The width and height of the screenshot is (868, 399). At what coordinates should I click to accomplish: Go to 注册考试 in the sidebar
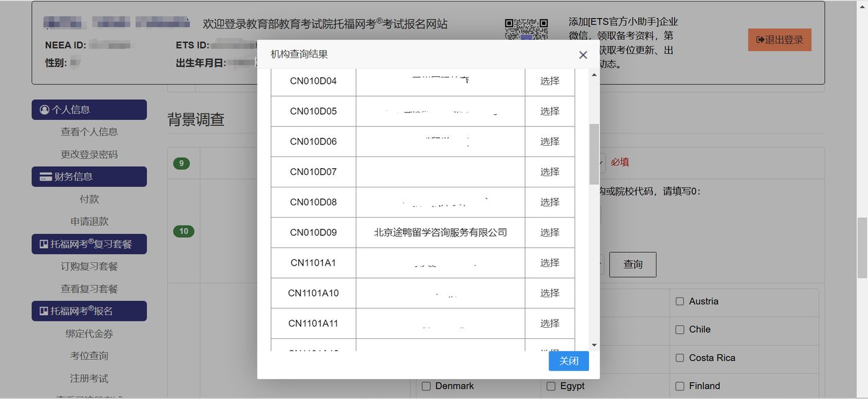click(89, 379)
